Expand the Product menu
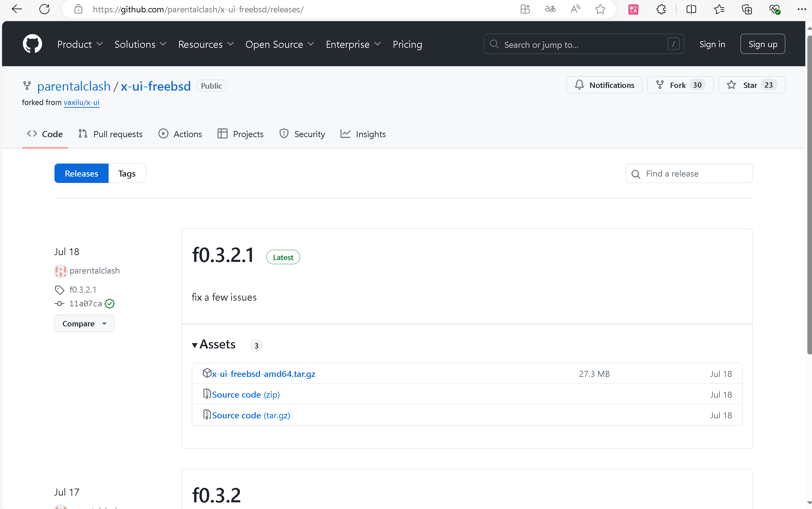Viewport: 812px width, 509px height. click(80, 44)
